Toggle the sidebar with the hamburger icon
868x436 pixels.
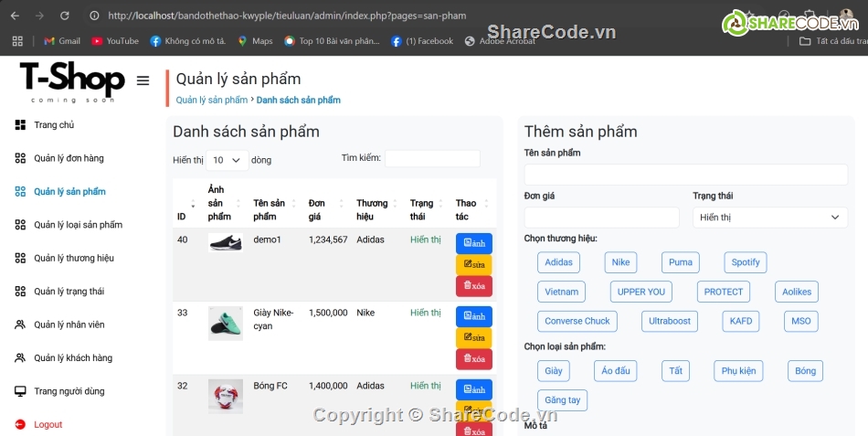(143, 80)
